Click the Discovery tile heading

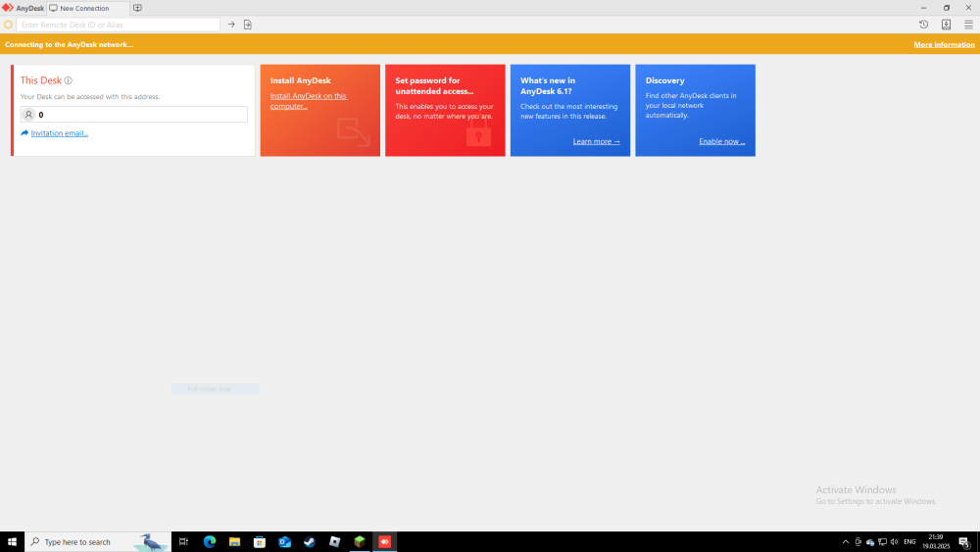coord(665,80)
